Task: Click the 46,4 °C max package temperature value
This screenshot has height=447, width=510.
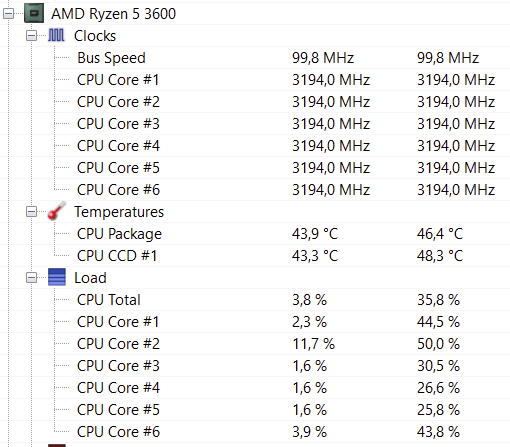Action: [x=440, y=234]
